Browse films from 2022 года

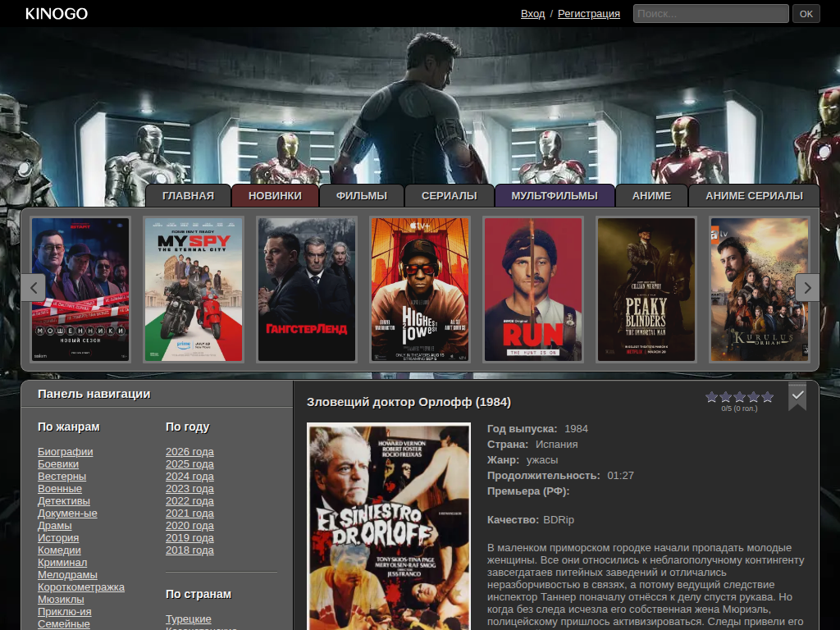(x=189, y=501)
